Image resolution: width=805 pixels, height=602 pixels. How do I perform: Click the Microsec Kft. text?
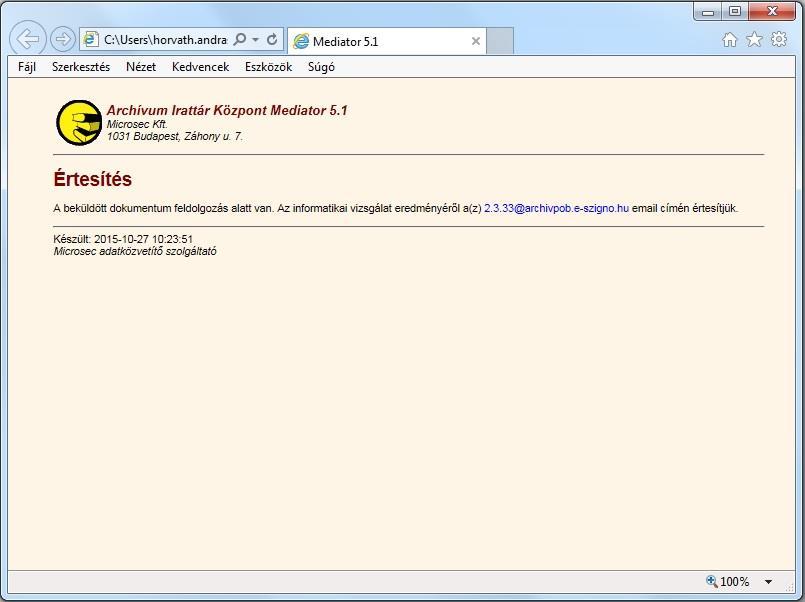137,124
